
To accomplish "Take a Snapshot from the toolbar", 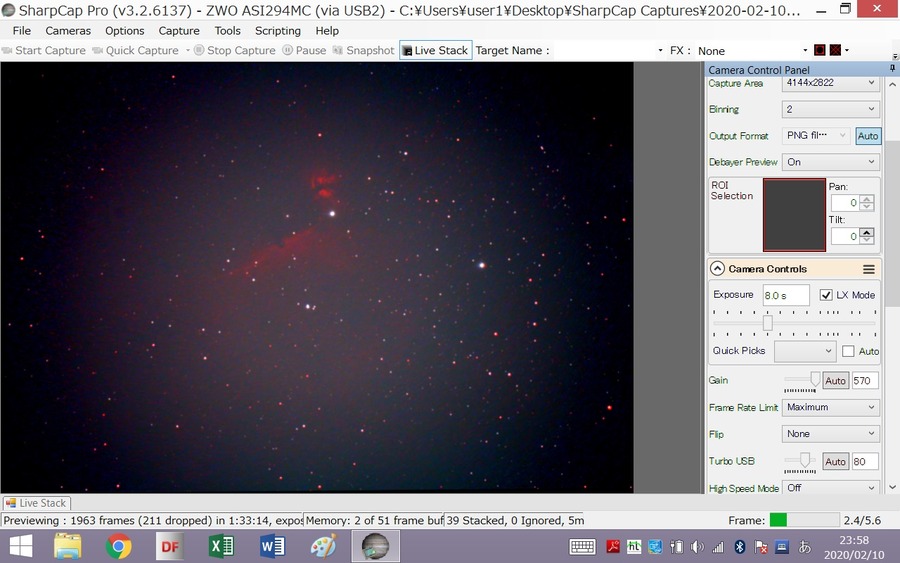I will pyautogui.click(x=363, y=51).
